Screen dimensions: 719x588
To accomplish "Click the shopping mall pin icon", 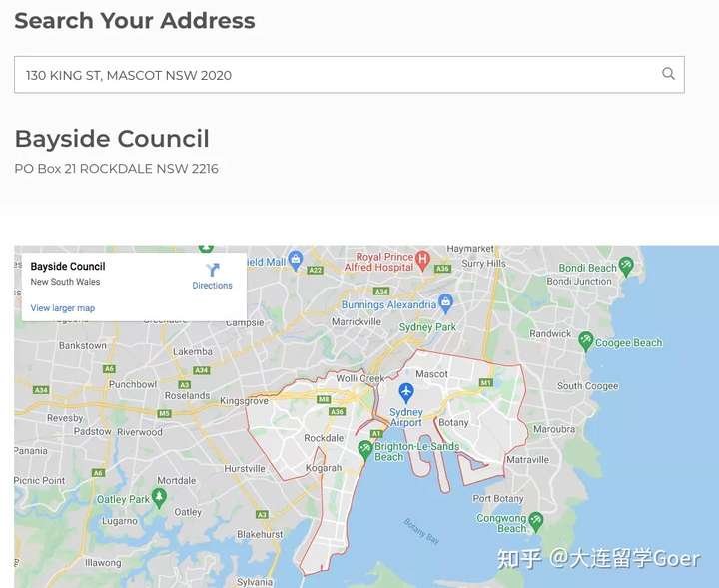I will pyautogui.click(x=296, y=260).
